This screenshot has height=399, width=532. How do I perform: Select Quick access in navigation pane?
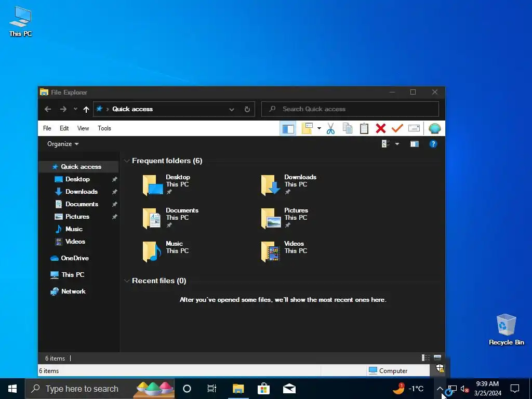[79, 167]
